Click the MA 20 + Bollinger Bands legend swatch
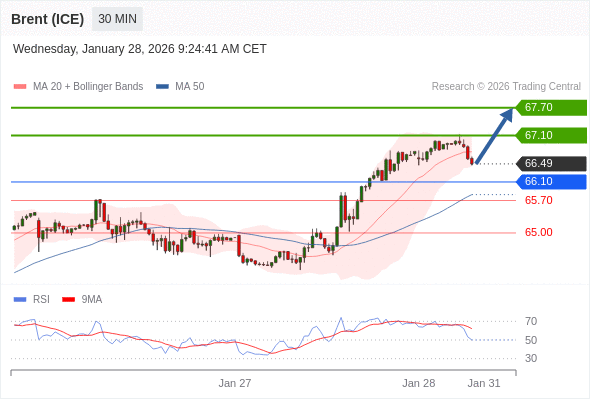 click(20, 87)
